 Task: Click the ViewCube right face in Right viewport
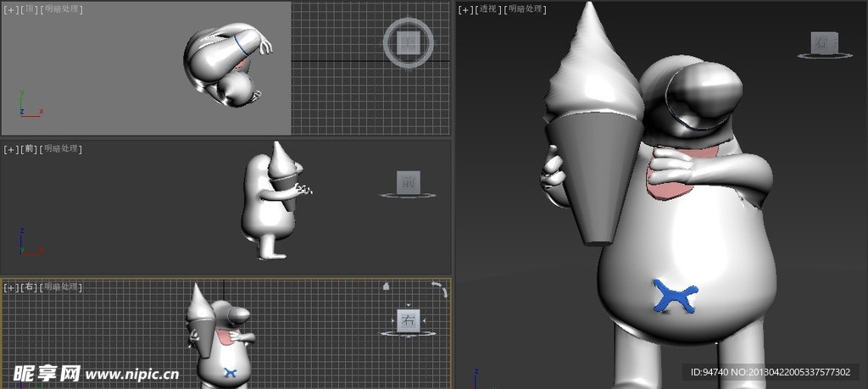pos(409,320)
